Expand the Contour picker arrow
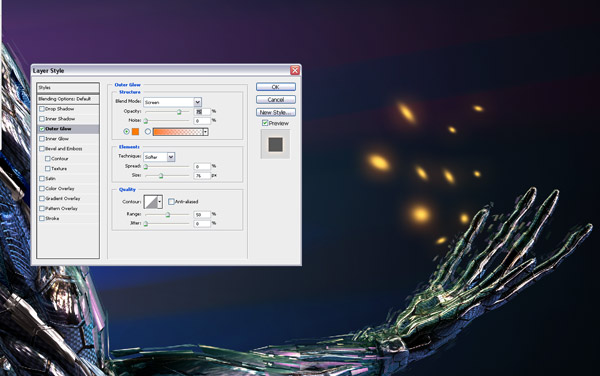The height and width of the screenshot is (376, 600). [x=160, y=202]
